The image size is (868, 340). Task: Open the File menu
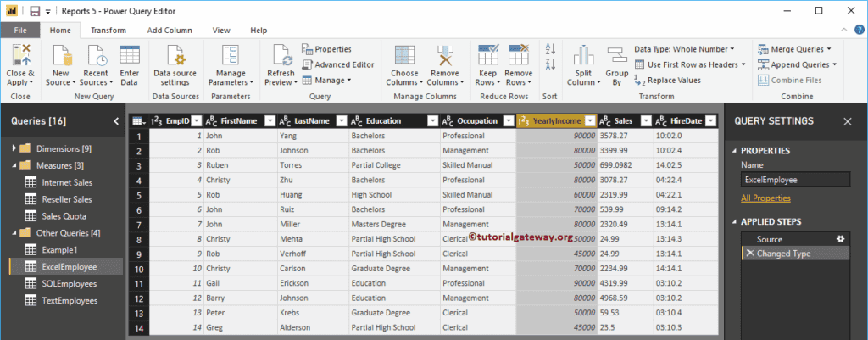click(x=20, y=31)
